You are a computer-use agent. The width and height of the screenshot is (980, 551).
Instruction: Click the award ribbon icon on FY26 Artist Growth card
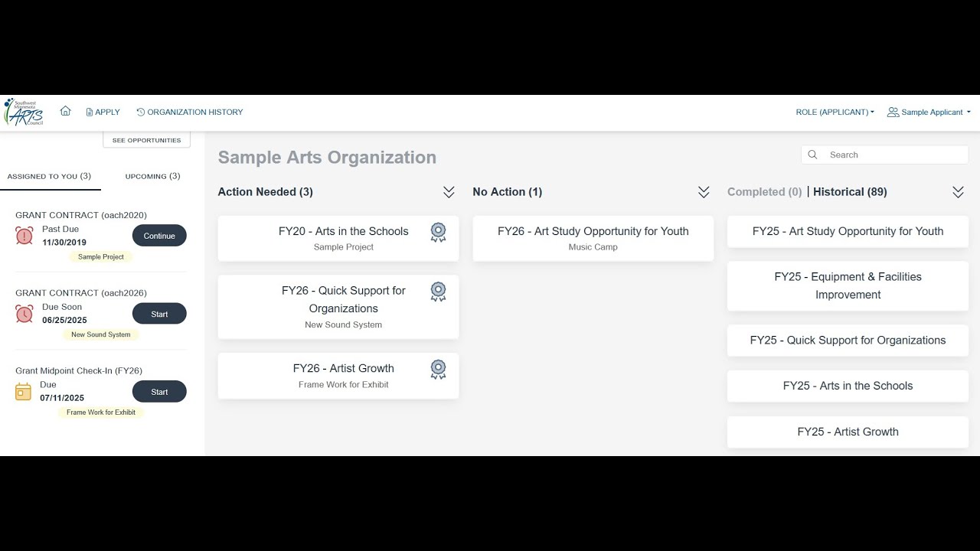(438, 370)
